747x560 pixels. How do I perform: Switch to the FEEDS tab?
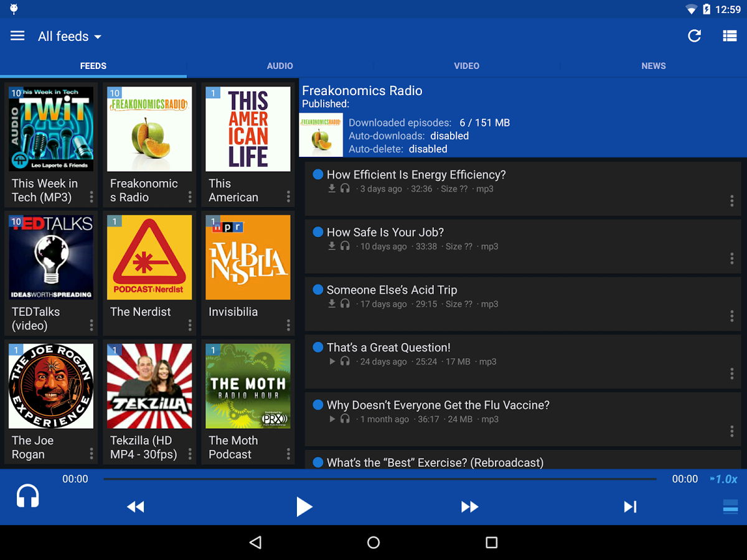tap(93, 66)
